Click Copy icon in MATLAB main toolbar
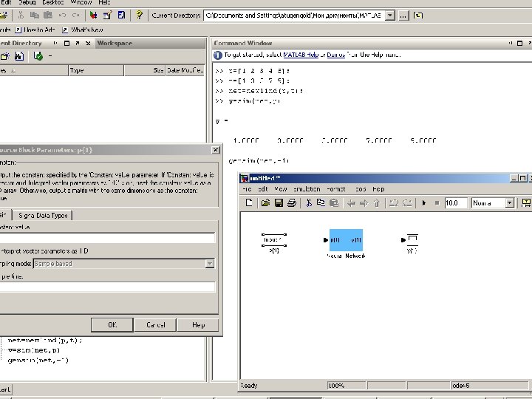The height and width of the screenshot is (399, 532). click(x=34, y=15)
